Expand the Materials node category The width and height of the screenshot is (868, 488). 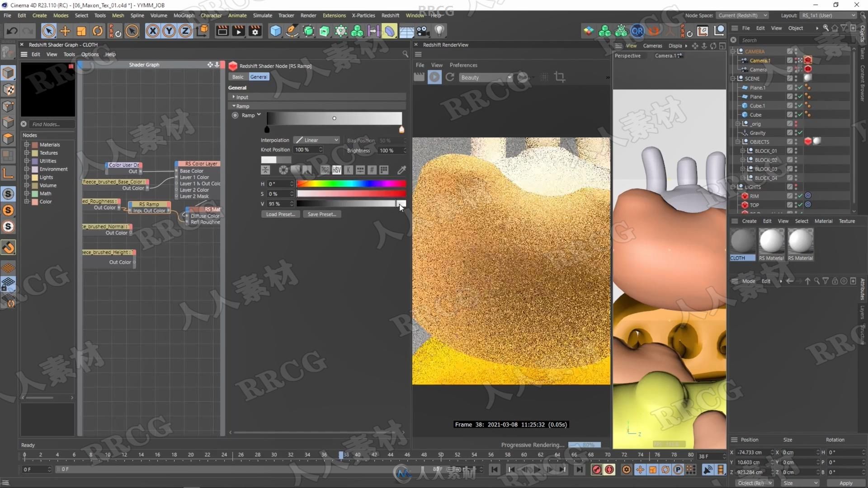27,145
